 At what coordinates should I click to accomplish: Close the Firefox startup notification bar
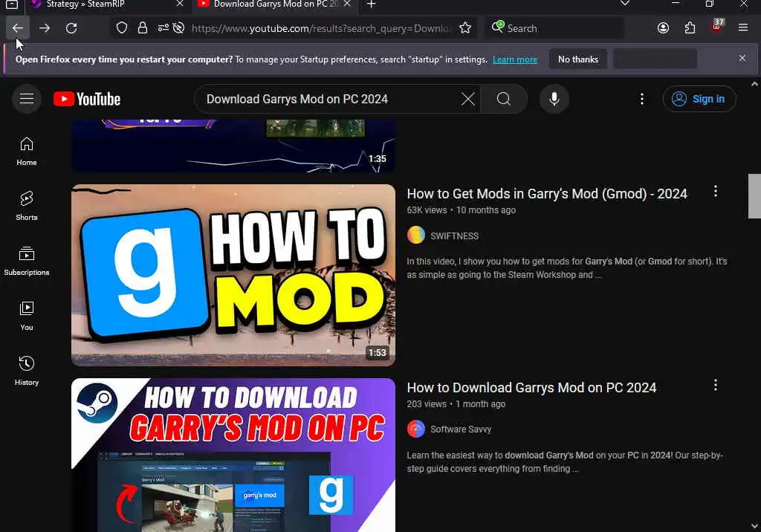pyautogui.click(x=742, y=58)
